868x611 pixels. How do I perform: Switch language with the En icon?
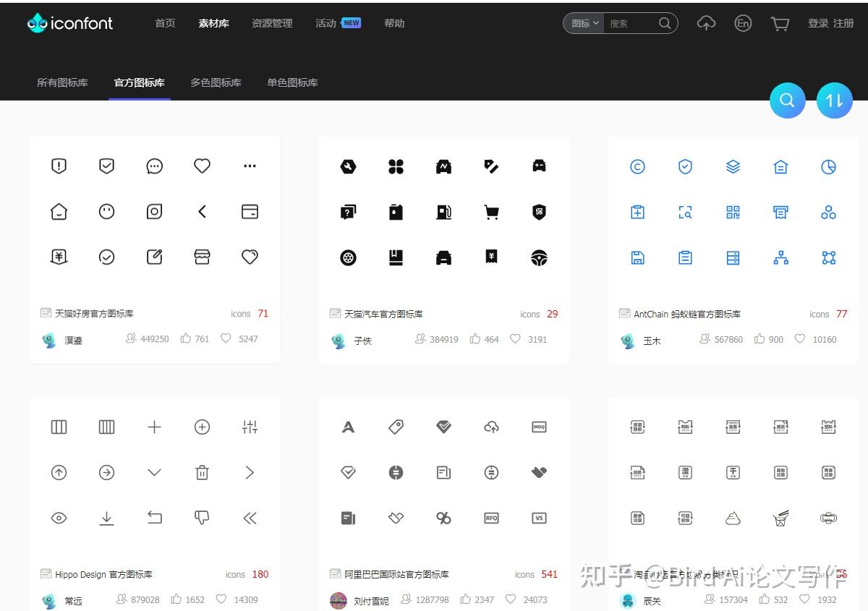[743, 23]
